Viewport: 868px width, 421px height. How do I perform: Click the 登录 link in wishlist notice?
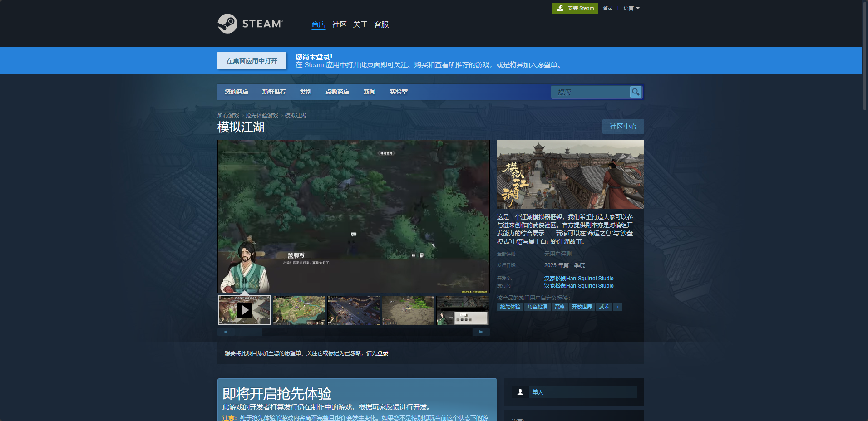pos(383,353)
